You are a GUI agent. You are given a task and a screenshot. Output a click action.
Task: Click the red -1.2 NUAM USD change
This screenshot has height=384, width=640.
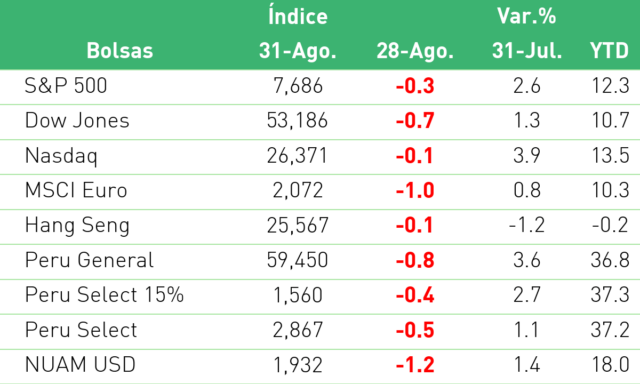[x=415, y=365]
